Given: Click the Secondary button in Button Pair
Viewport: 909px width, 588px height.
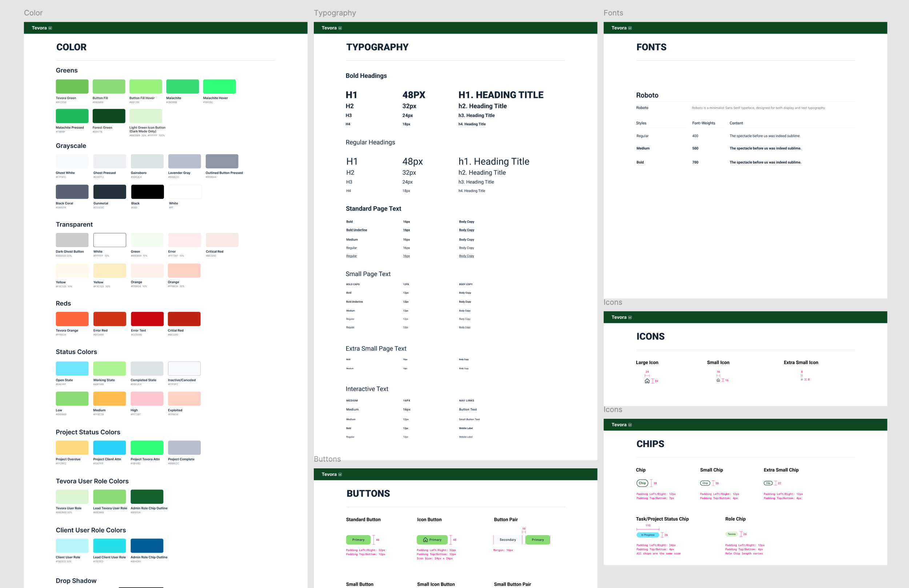Looking at the screenshot, I should tap(508, 540).
